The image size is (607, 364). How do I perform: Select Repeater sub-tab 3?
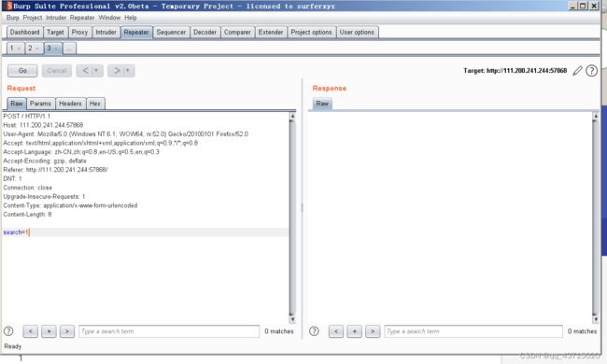pos(49,49)
